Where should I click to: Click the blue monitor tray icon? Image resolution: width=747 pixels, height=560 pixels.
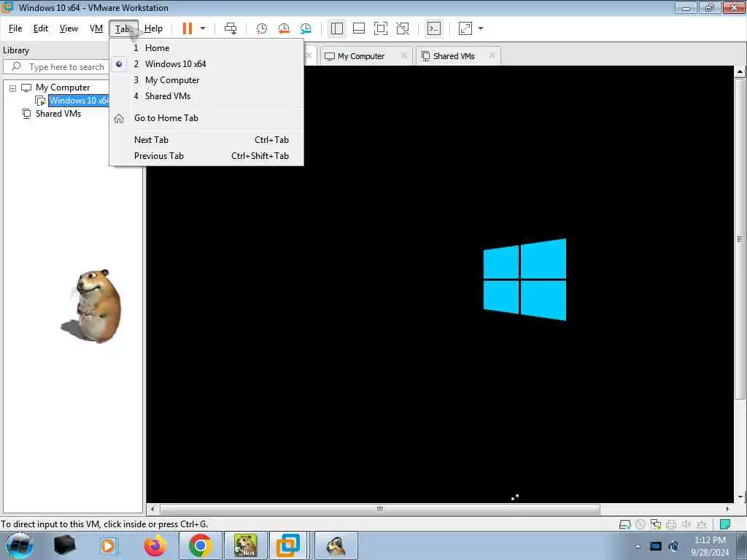[x=656, y=546]
